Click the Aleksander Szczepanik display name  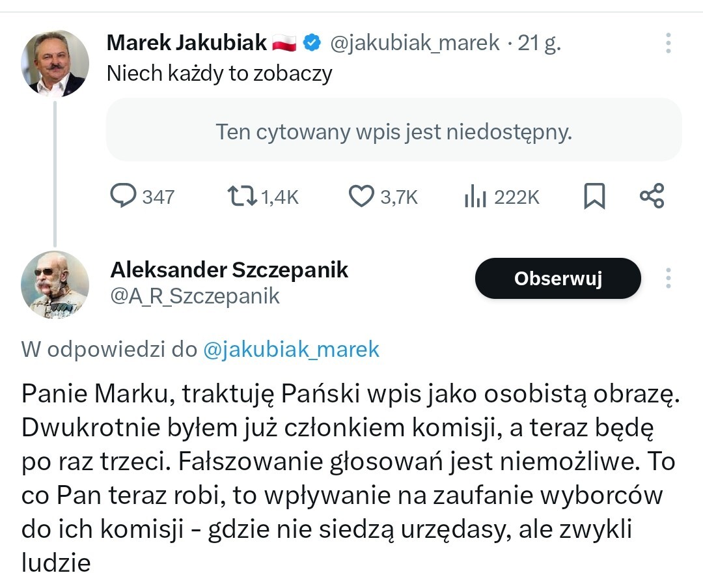click(229, 269)
